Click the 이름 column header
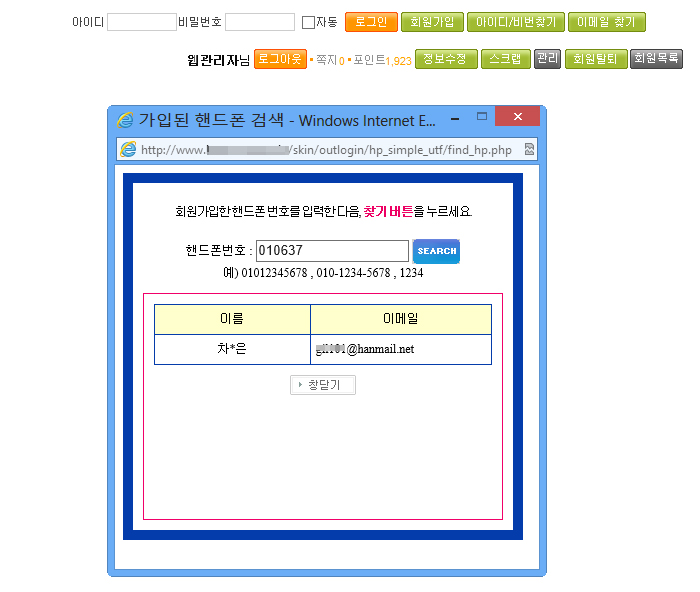Image resolution: width=700 pixels, height=592 pixels. (x=232, y=319)
